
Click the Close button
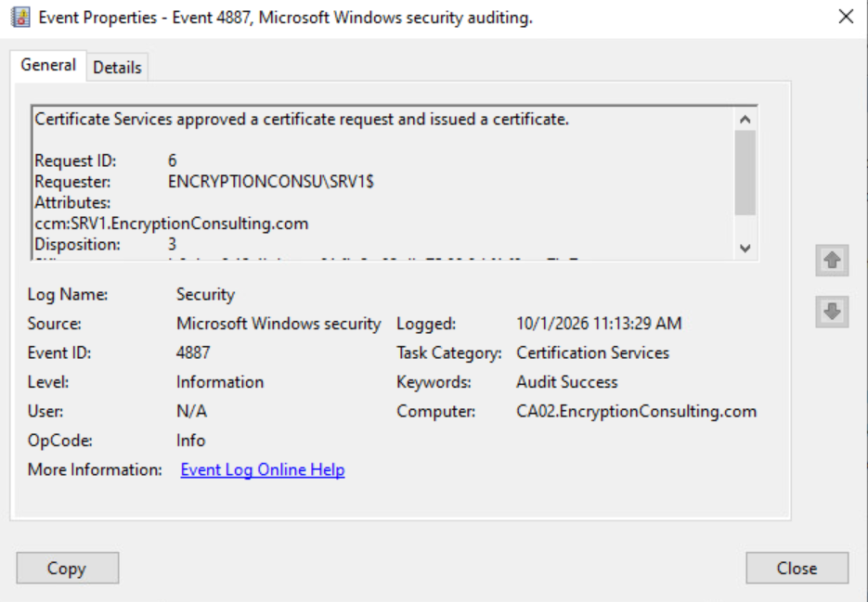797,568
